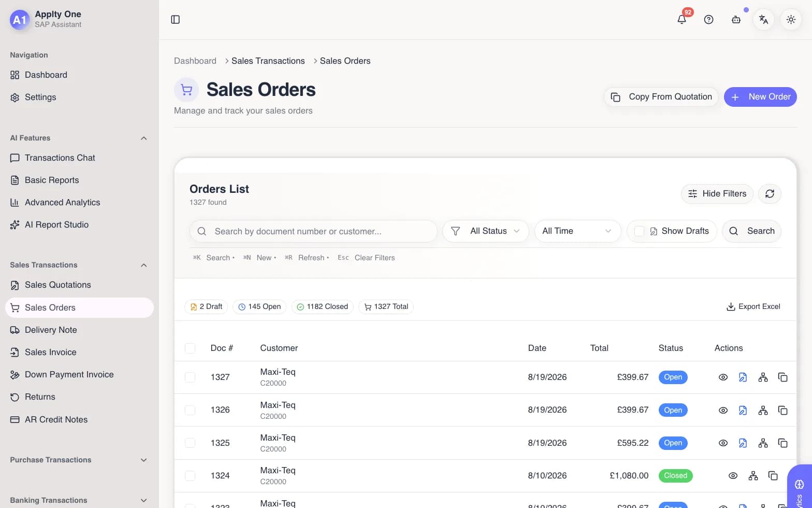Image resolution: width=812 pixels, height=508 pixels.
Task: Collapse the sidebar with the panel toggle icon
Action: 175,20
